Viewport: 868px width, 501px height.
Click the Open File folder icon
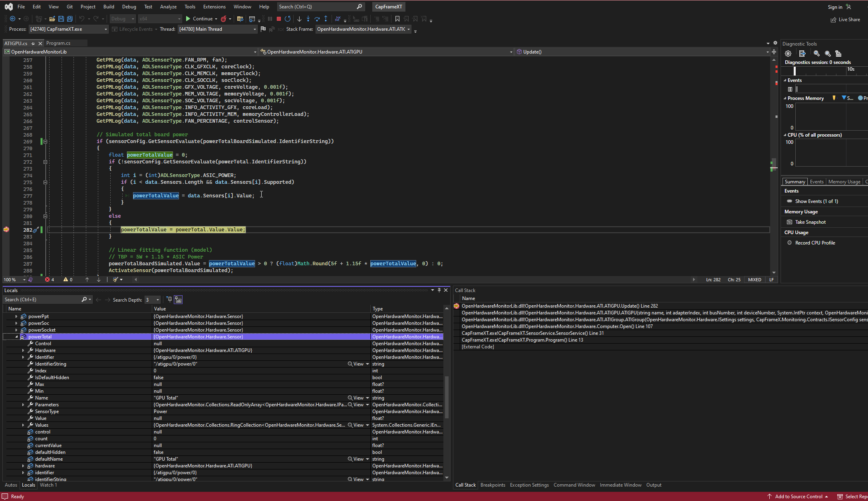[52, 19]
